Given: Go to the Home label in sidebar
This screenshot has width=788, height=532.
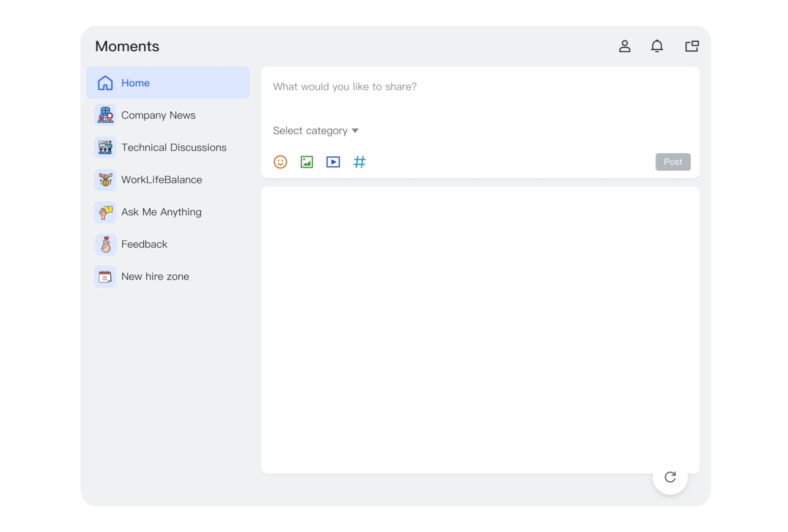Looking at the screenshot, I should (135, 83).
